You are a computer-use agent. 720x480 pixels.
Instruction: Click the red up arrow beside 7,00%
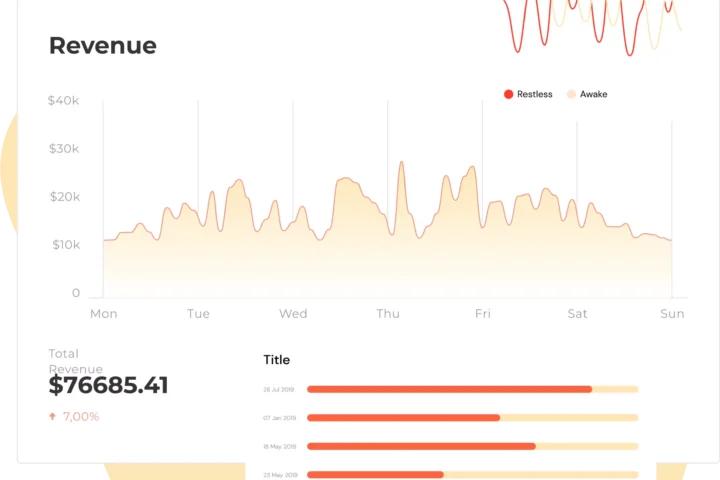point(52,416)
